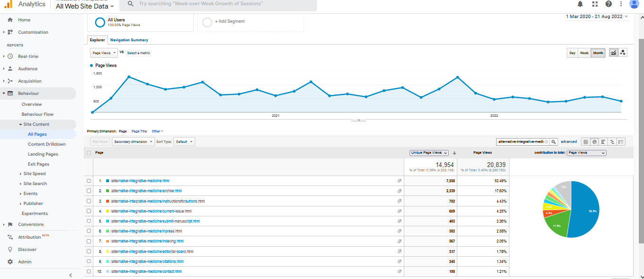Select the pie chart percentage view icon
The image size is (644, 279).
tap(595, 141)
